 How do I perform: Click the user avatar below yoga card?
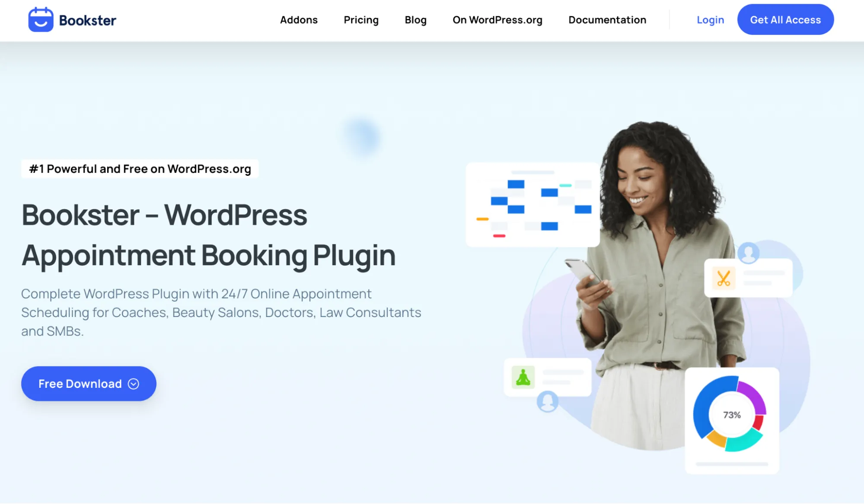[x=547, y=401]
